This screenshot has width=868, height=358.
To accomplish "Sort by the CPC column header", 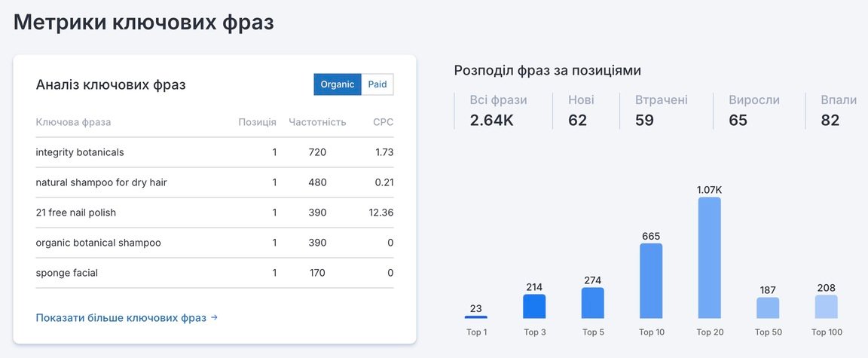I will (383, 122).
